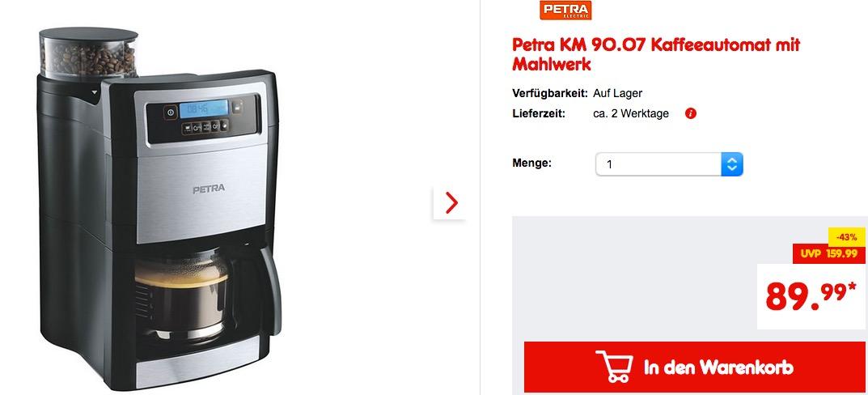
Task: Click the blue quantity selector arrows
Action: pyautogui.click(x=732, y=164)
